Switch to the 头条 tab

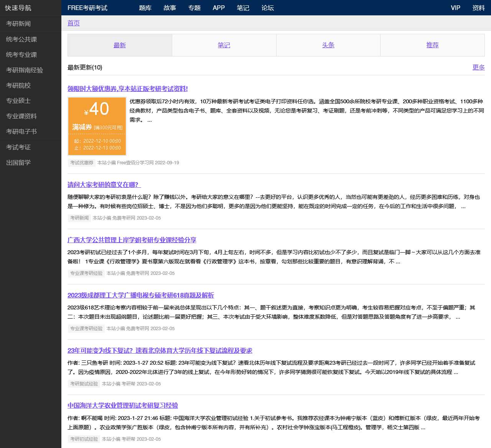[x=328, y=45]
